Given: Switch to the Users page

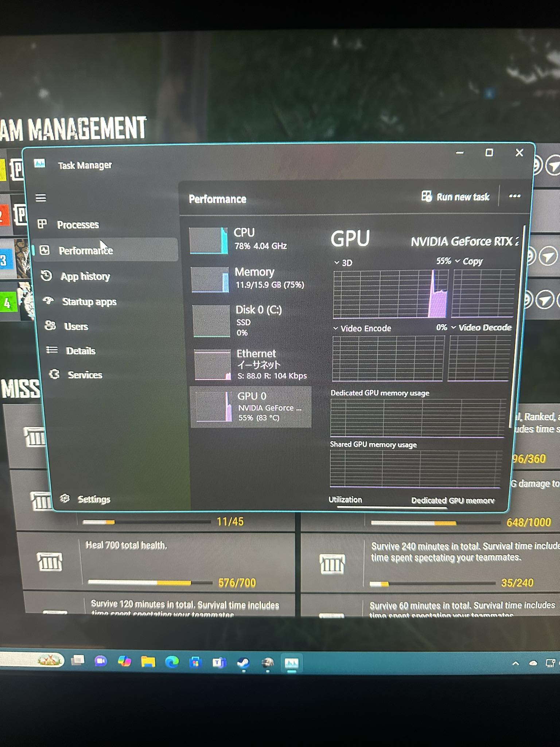Looking at the screenshot, I should click(76, 326).
